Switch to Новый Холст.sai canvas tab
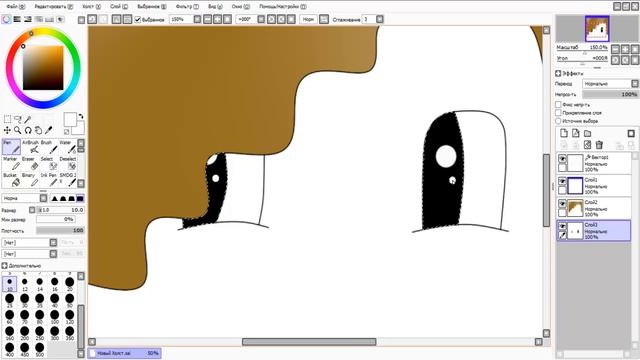640x360 pixels. click(x=124, y=353)
